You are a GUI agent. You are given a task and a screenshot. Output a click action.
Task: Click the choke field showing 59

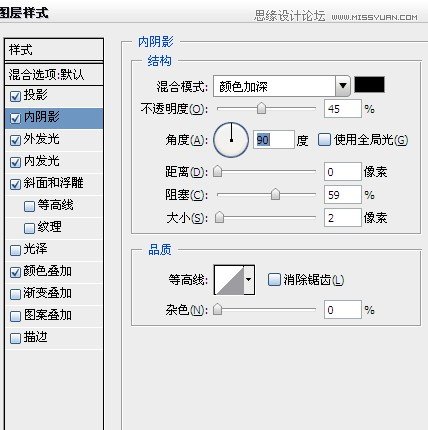click(x=343, y=195)
